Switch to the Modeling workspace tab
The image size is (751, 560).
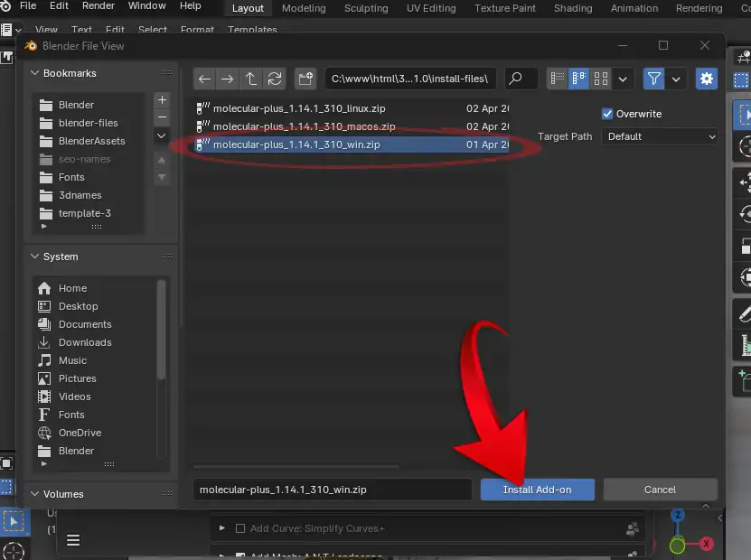304,9
